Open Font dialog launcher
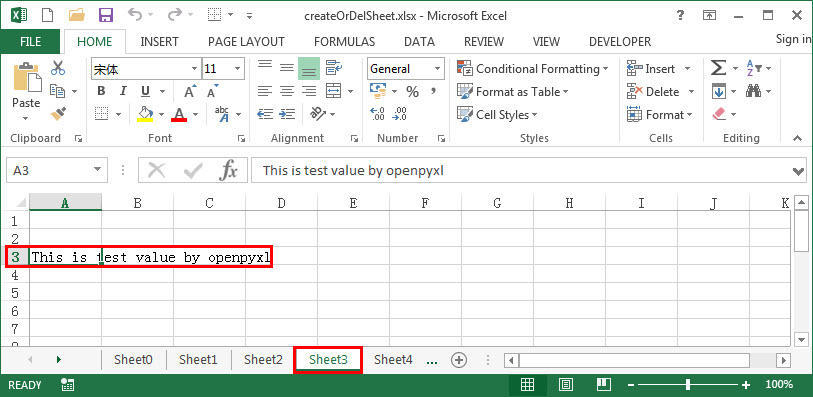This screenshot has height=397, width=813. pos(241,138)
